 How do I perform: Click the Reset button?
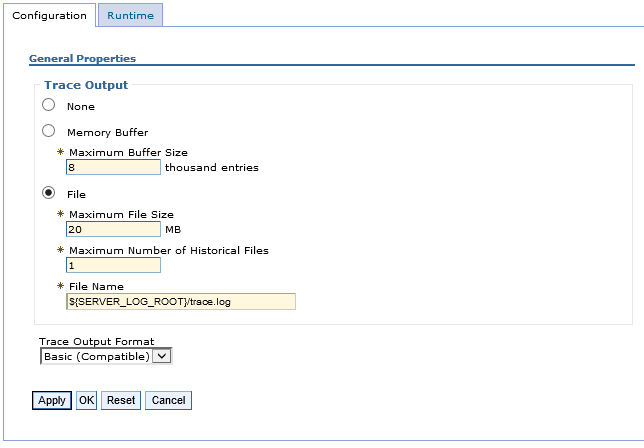(x=121, y=400)
